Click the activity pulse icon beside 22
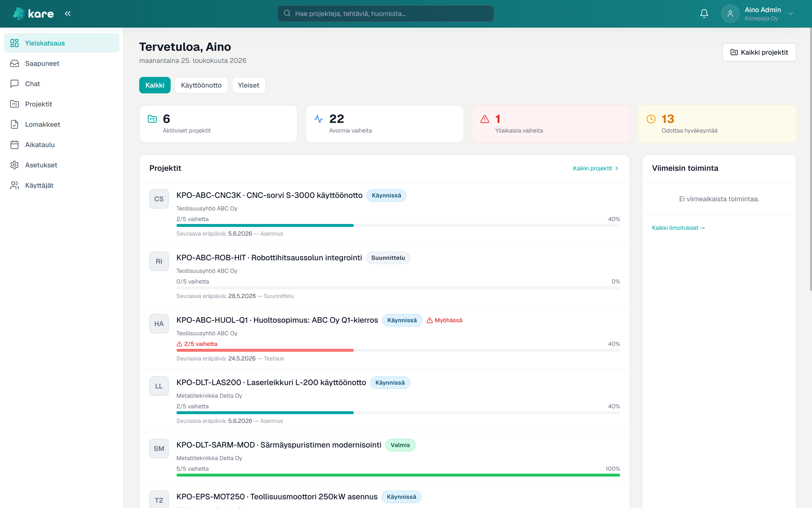This screenshot has height=508, width=812. click(319, 119)
